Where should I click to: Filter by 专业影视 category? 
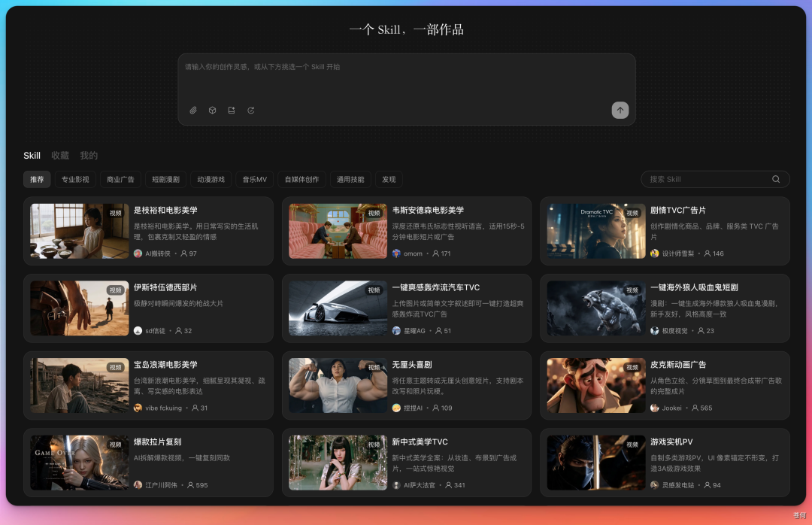(x=75, y=179)
